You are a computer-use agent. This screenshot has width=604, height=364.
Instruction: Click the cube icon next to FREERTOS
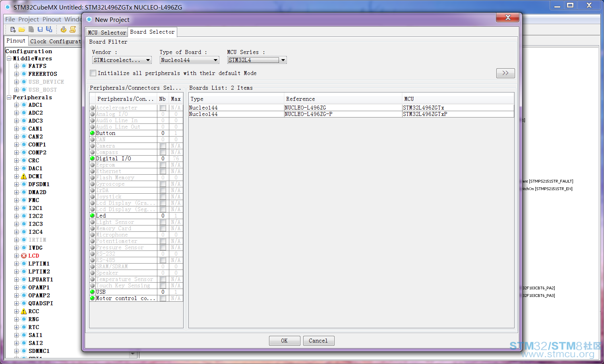coord(24,74)
